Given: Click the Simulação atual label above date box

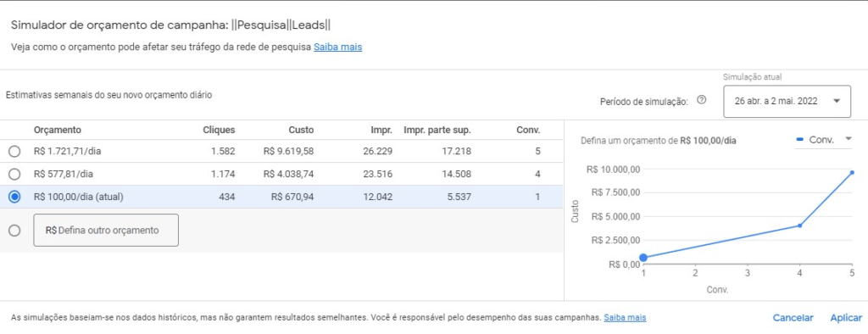Looking at the screenshot, I should pos(753,77).
